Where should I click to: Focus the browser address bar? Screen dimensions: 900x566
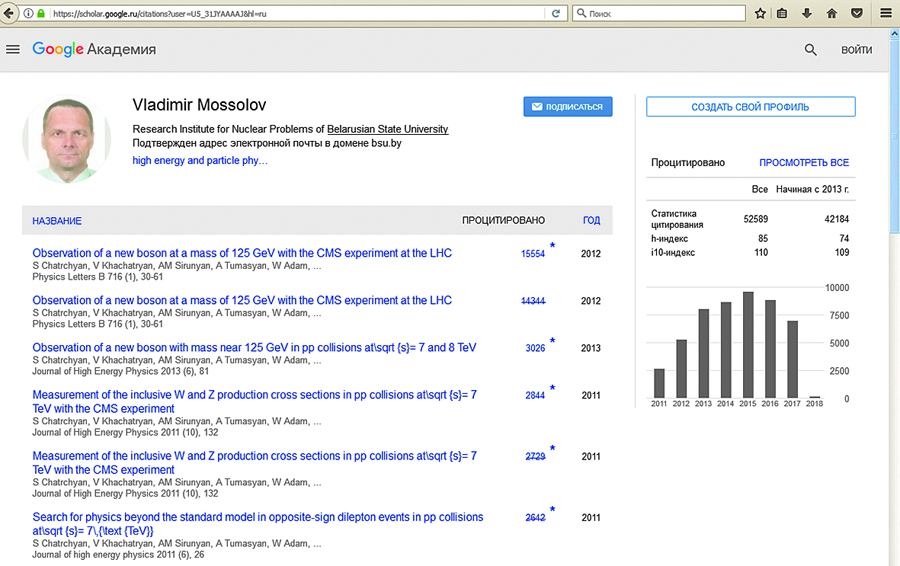(x=298, y=13)
